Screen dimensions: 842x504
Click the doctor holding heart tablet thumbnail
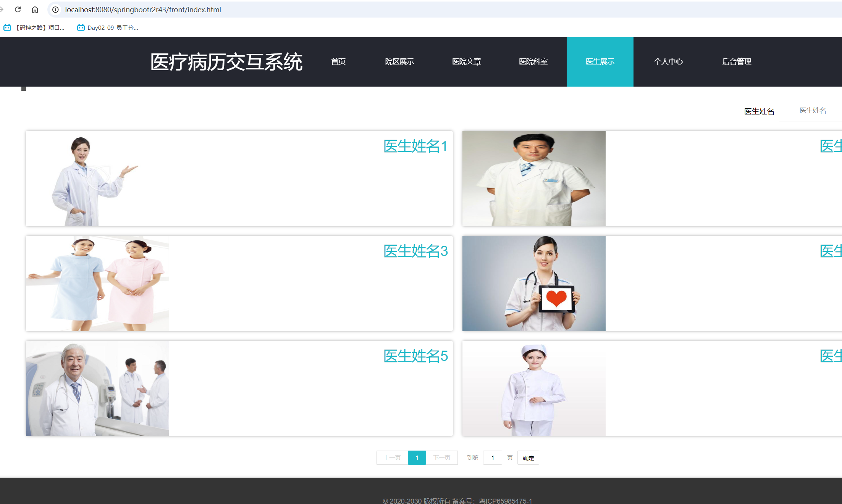click(533, 283)
